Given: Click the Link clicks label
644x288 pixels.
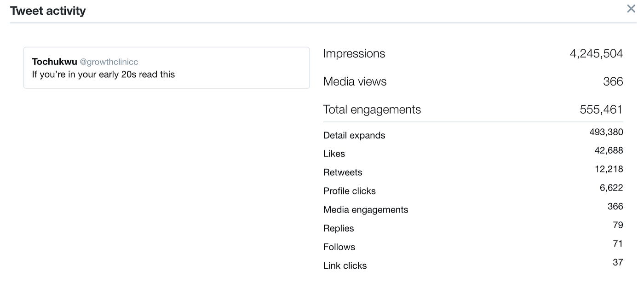Looking at the screenshot, I should click(x=345, y=265).
